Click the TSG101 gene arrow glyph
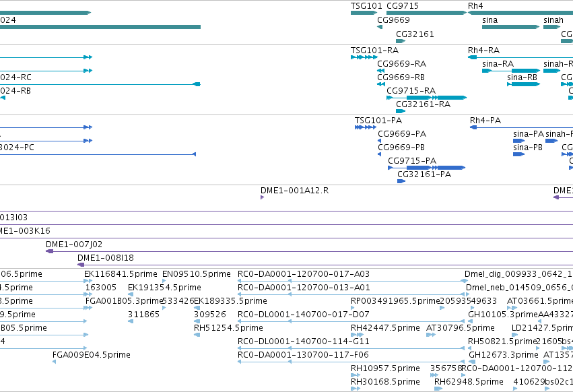573x392 pixels. click(364, 13)
